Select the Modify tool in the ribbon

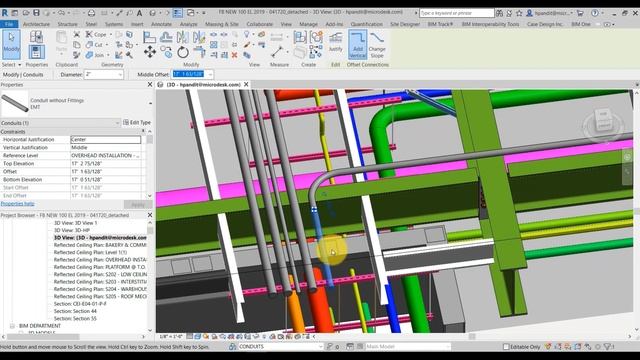tap(11, 44)
